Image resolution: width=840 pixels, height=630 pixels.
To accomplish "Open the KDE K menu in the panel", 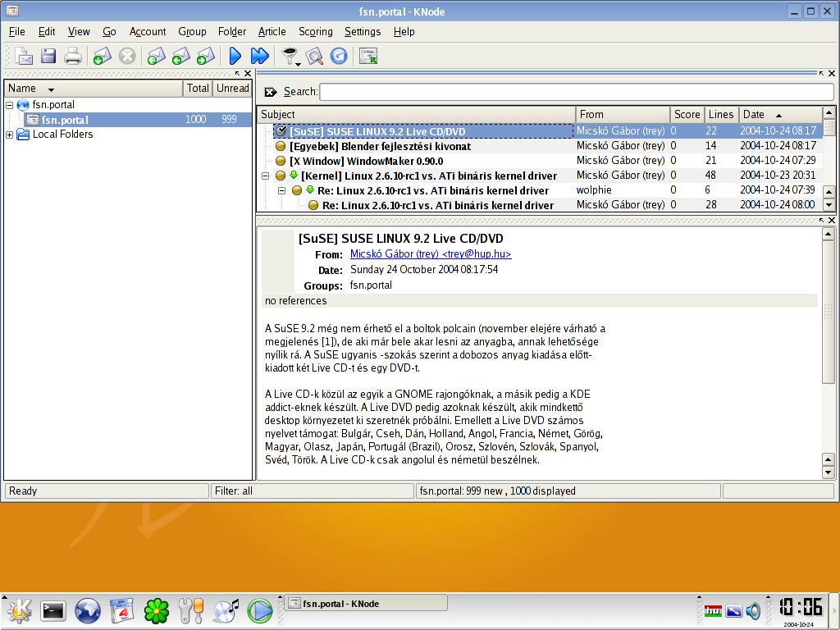I will 19,610.
